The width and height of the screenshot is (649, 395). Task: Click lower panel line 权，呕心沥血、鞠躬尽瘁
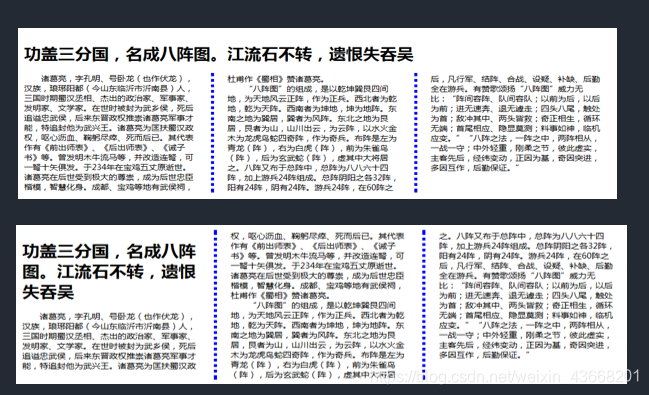[317, 236]
